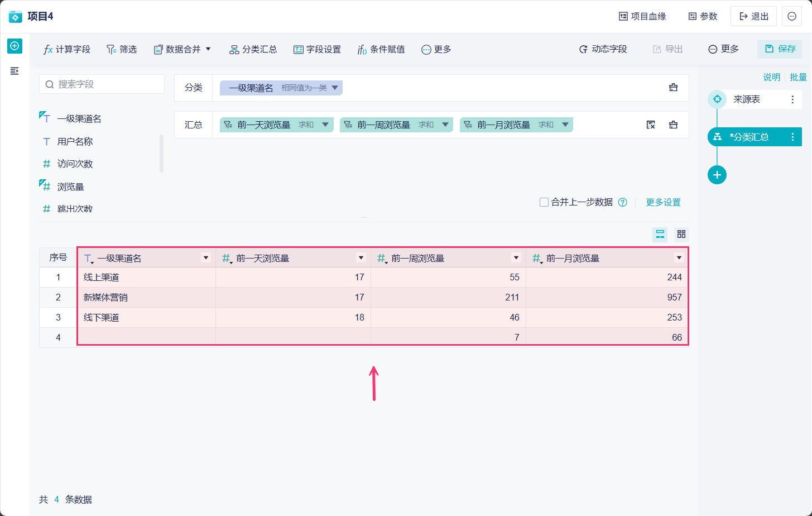Open 动态字段 from the toolbar
Viewport: 812px width, 516px height.
click(603, 49)
